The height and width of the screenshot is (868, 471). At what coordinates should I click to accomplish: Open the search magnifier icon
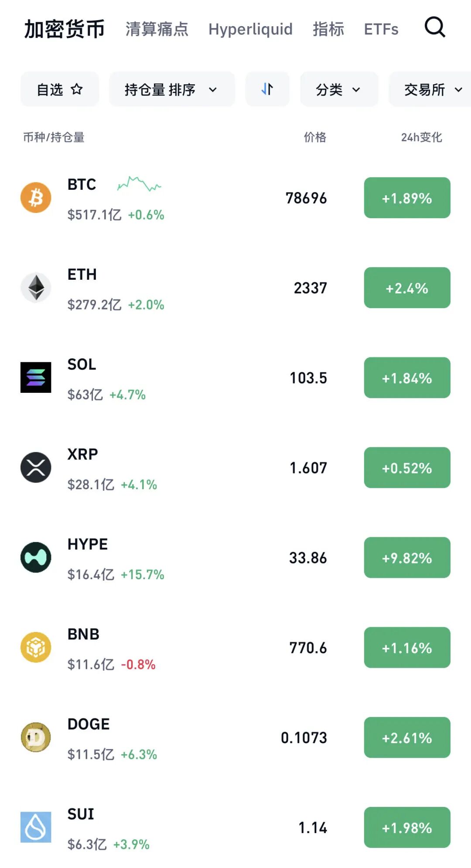tap(435, 27)
